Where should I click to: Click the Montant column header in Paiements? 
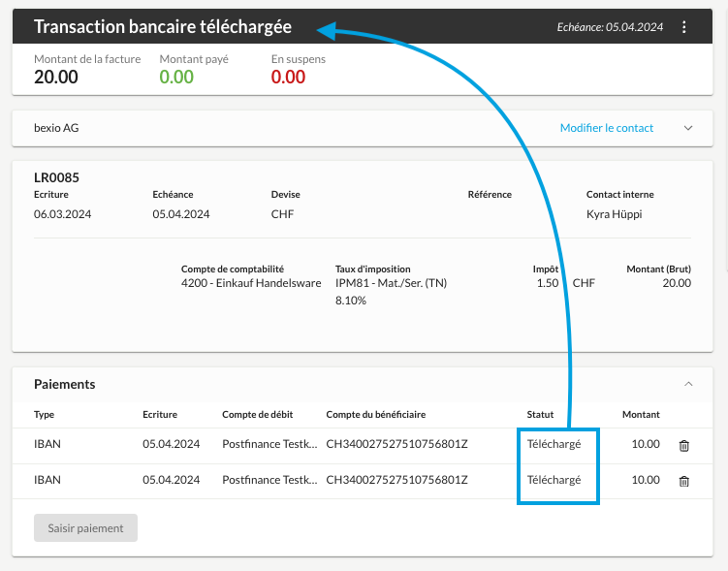point(641,415)
